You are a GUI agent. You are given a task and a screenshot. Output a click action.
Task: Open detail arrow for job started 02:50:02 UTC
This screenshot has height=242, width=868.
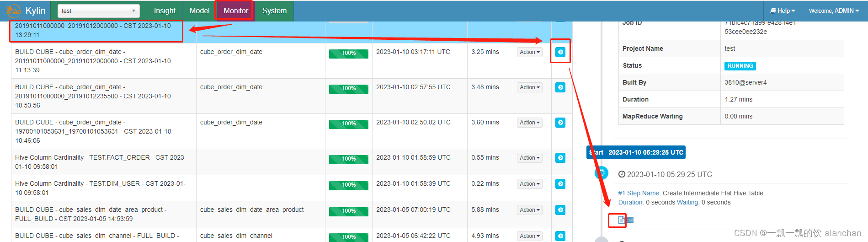(560, 123)
